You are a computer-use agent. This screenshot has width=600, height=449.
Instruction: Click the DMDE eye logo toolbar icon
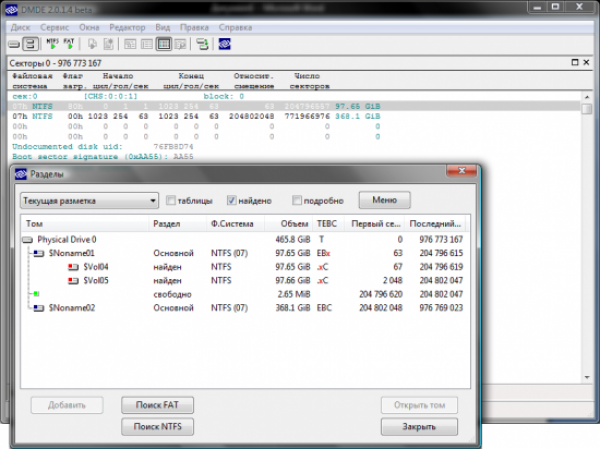pos(226,44)
